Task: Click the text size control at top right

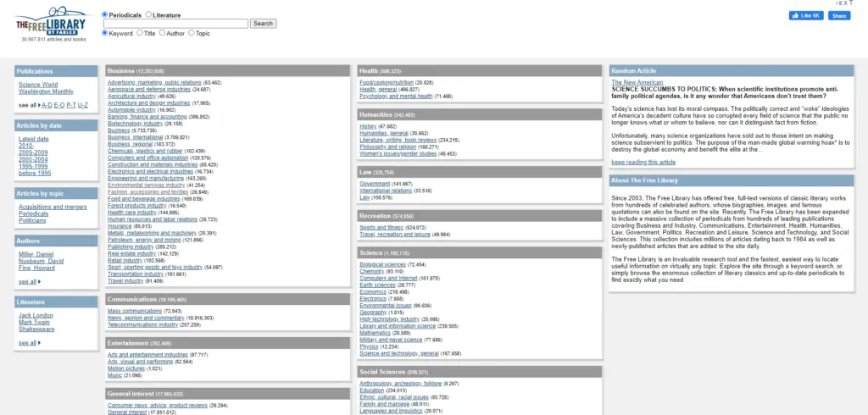Action: click(x=844, y=4)
